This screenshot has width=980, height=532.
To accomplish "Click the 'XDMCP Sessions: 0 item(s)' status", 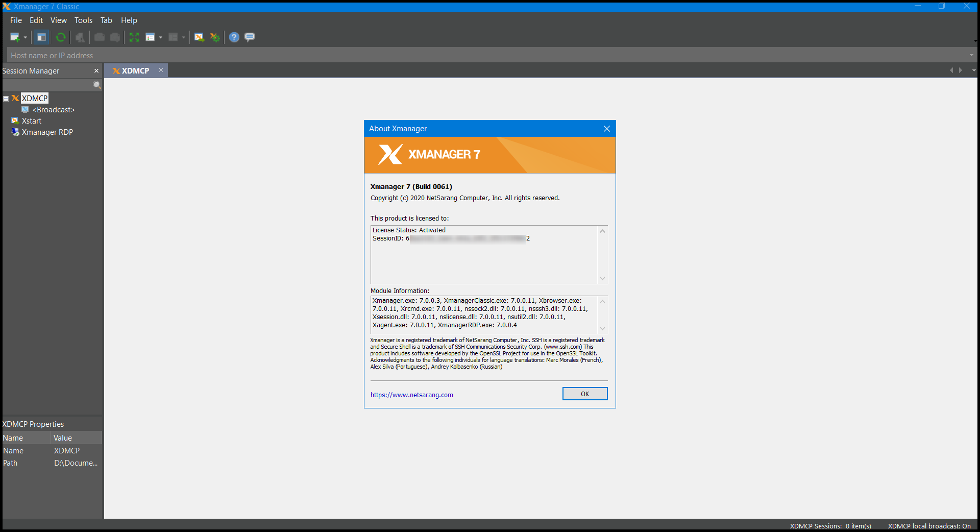I will [830, 526].
